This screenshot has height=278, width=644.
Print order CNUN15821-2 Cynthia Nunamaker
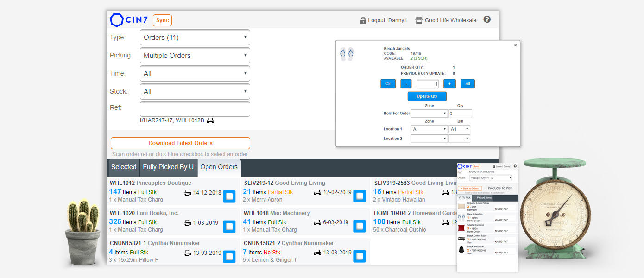tap(318, 253)
